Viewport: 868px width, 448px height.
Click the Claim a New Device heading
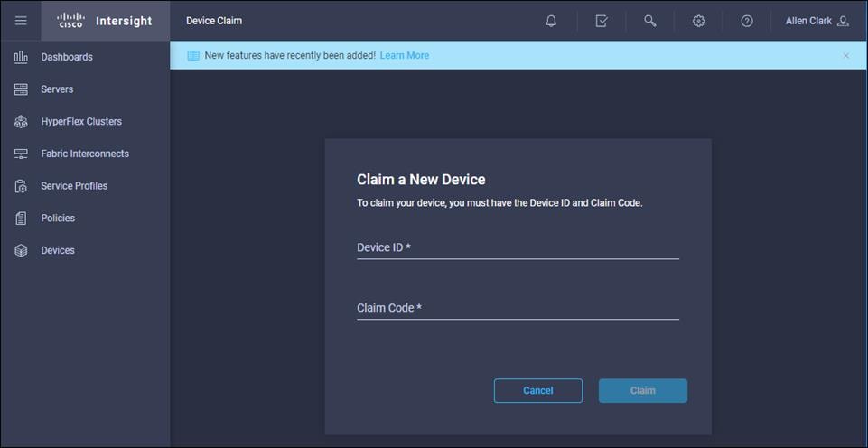421,180
